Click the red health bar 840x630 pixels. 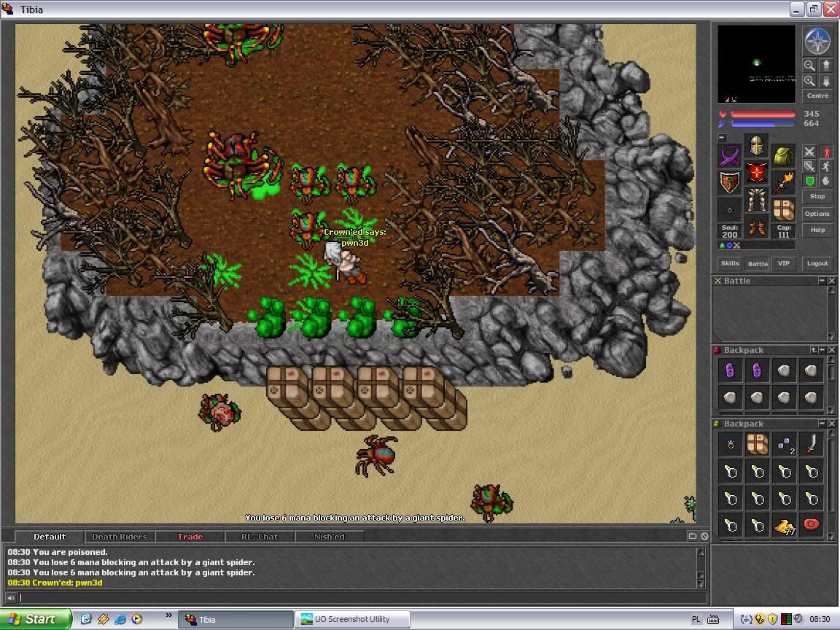point(763,114)
